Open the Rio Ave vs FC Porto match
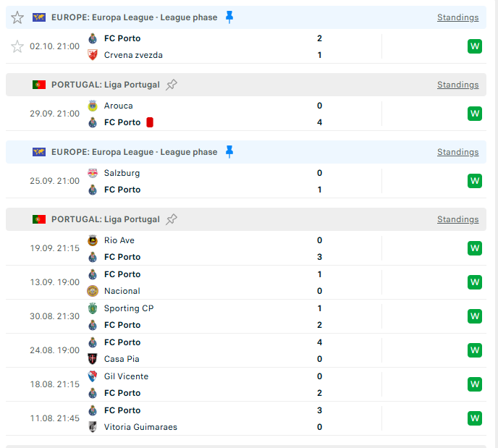 (x=217, y=248)
